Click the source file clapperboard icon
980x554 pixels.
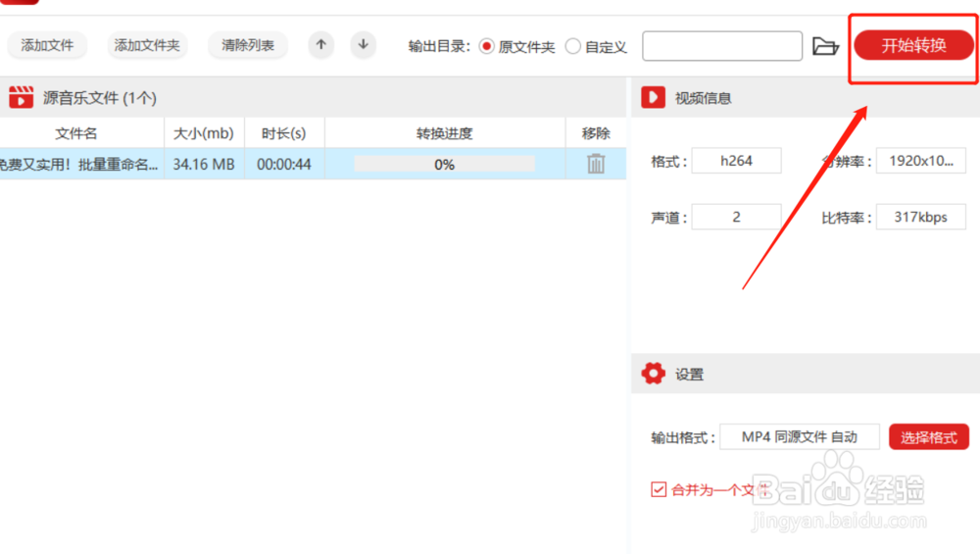(22, 97)
